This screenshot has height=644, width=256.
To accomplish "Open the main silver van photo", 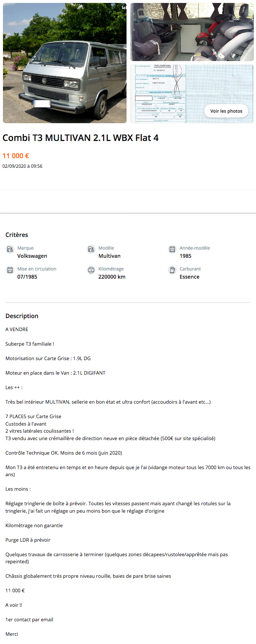I will (x=65, y=63).
